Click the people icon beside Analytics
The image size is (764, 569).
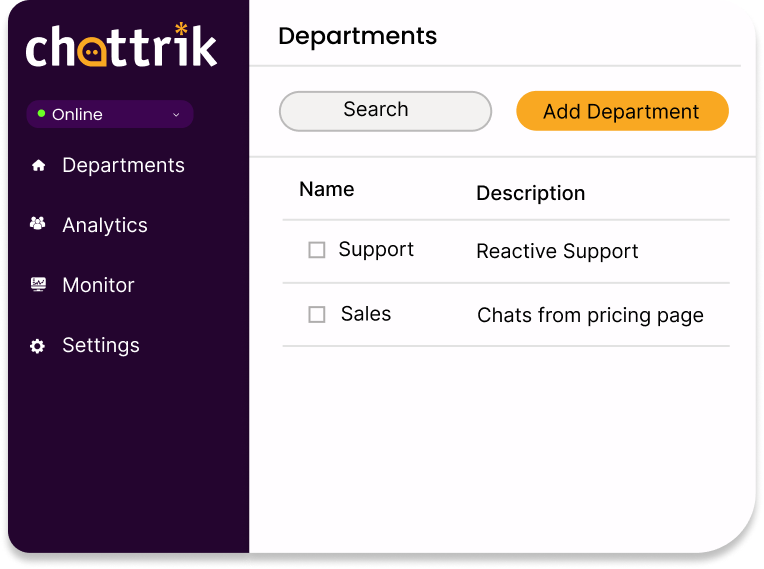(38, 224)
